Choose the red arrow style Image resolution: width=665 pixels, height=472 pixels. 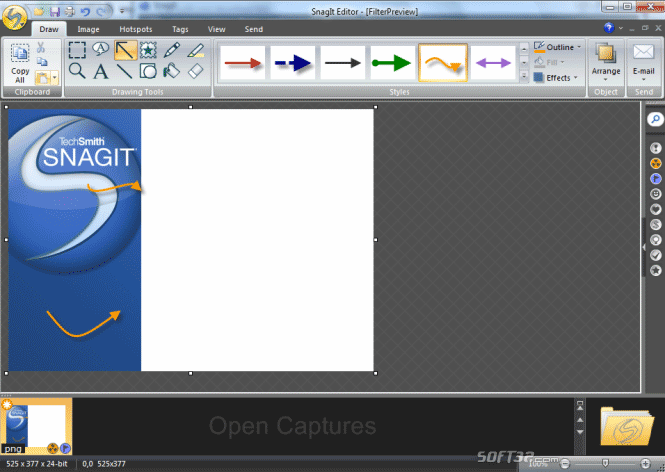tap(243, 63)
